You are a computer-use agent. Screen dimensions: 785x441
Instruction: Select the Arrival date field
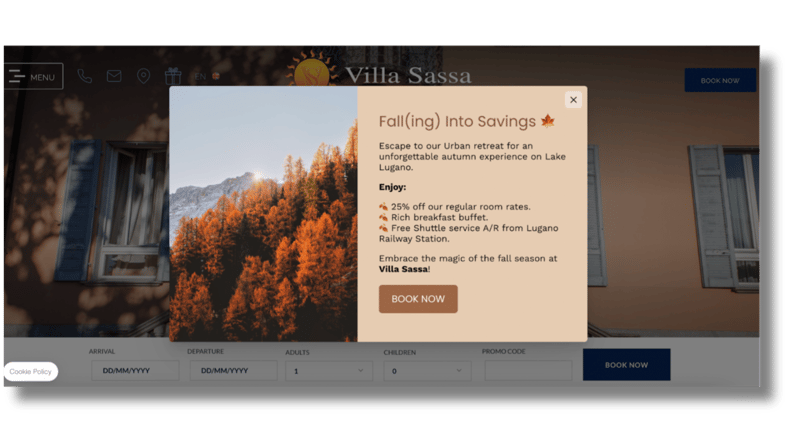click(x=135, y=371)
